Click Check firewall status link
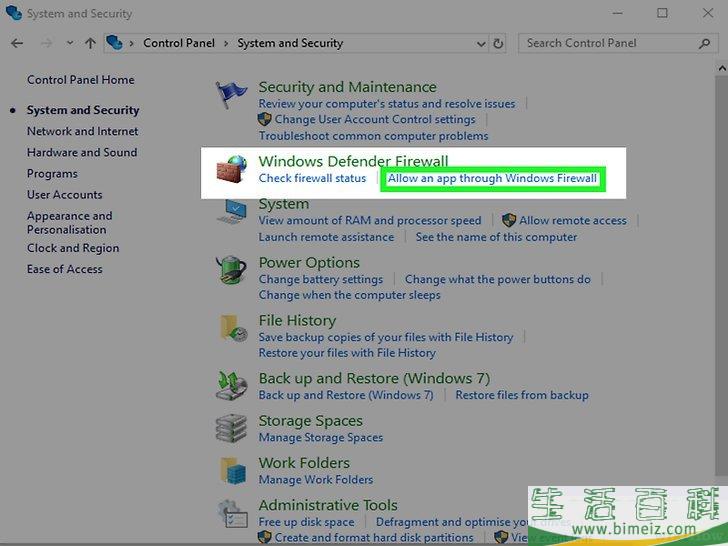The width and height of the screenshot is (728, 546). 312,178
